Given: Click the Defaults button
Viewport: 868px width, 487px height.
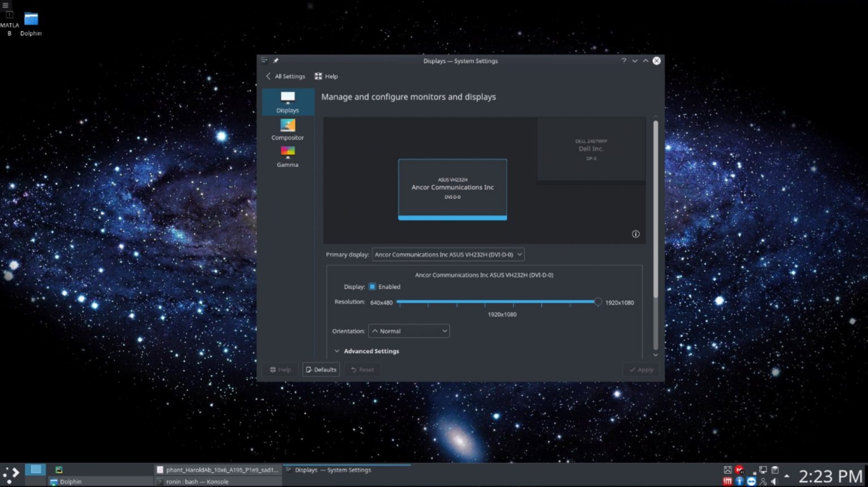Looking at the screenshot, I should pos(321,370).
